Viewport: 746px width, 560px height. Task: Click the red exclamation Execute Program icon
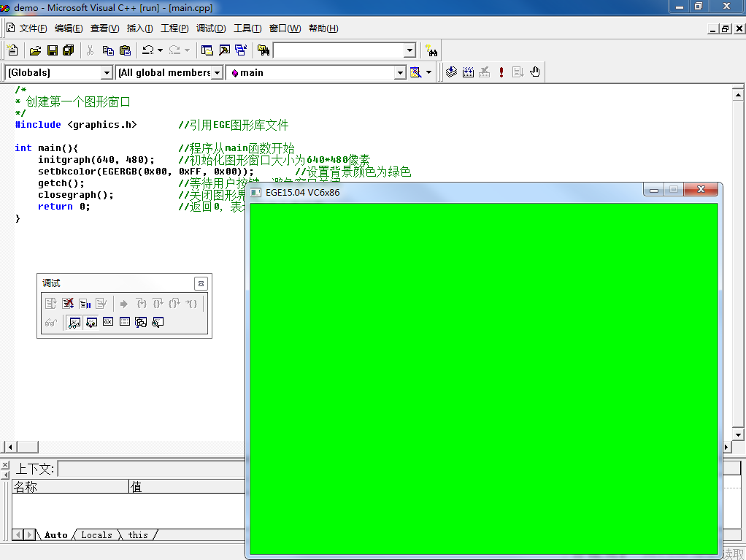coord(501,72)
